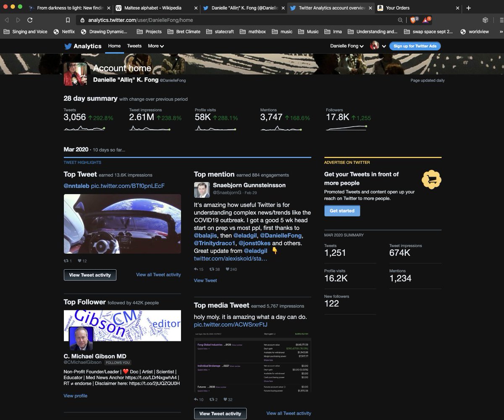This screenshot has height=420, width=504.
Task: Open the Netflix bookmark
Action: pos(64,31)
